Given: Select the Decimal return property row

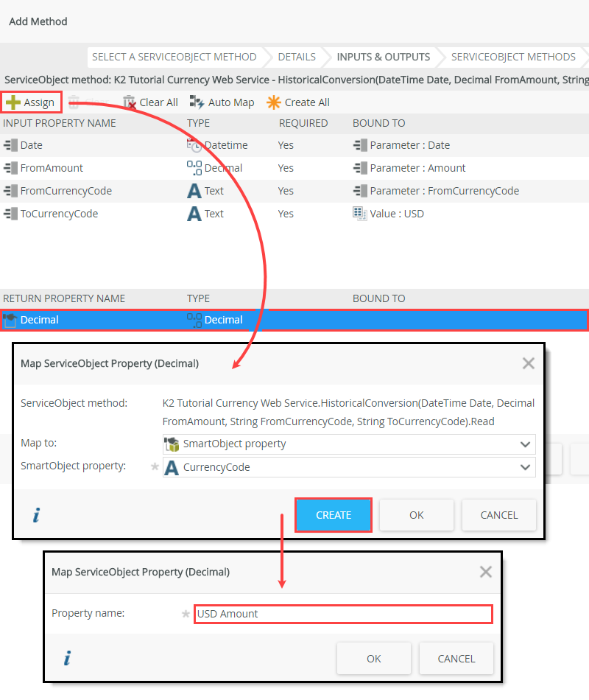Looking at the screenshot, I should pos(294,320).
